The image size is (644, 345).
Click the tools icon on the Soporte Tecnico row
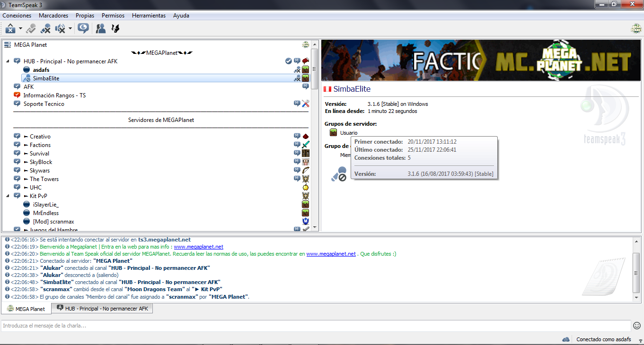(x=306, y=104)
